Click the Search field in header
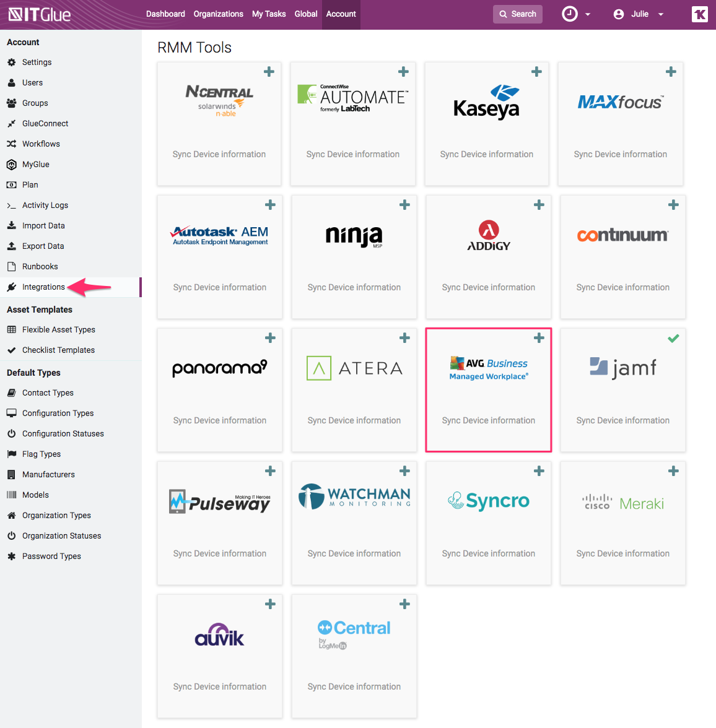This screenshot has width=716, height=728. (518, 14)
